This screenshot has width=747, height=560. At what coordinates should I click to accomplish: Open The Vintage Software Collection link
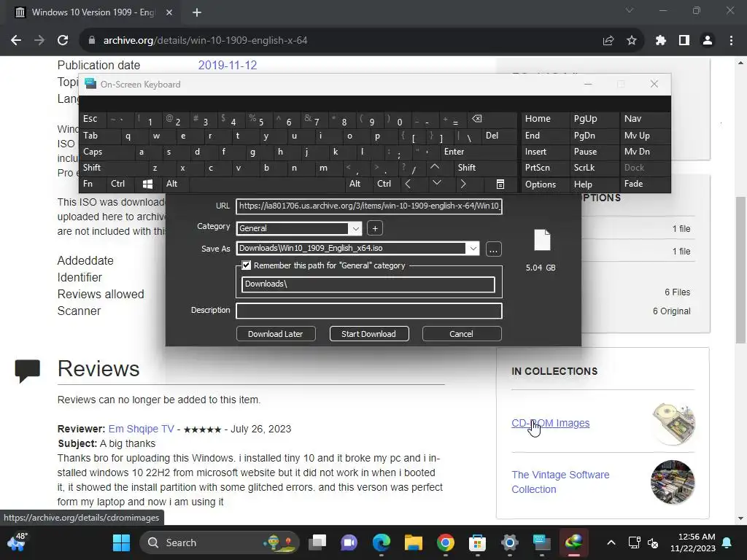tap(560, 482)
